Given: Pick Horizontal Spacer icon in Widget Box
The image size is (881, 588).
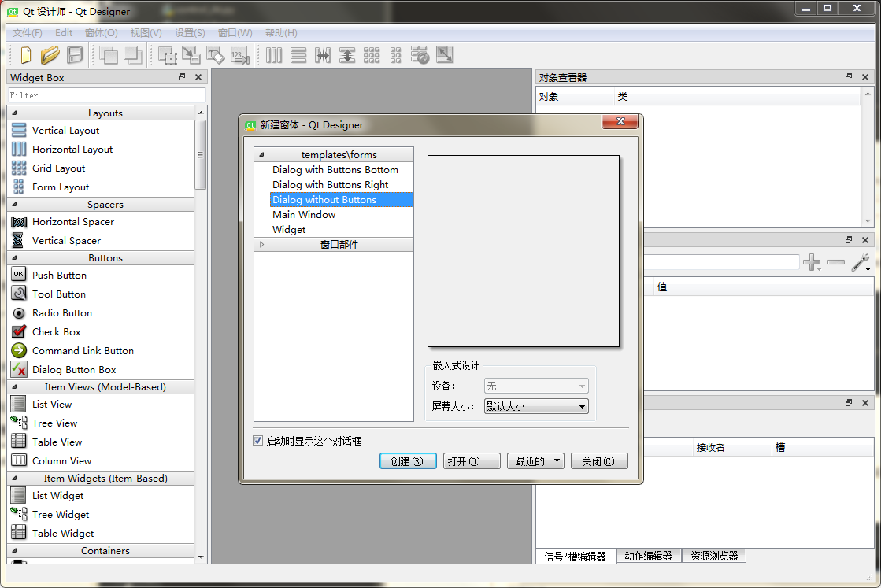Looking at the screenshot, I should point(19,222).
